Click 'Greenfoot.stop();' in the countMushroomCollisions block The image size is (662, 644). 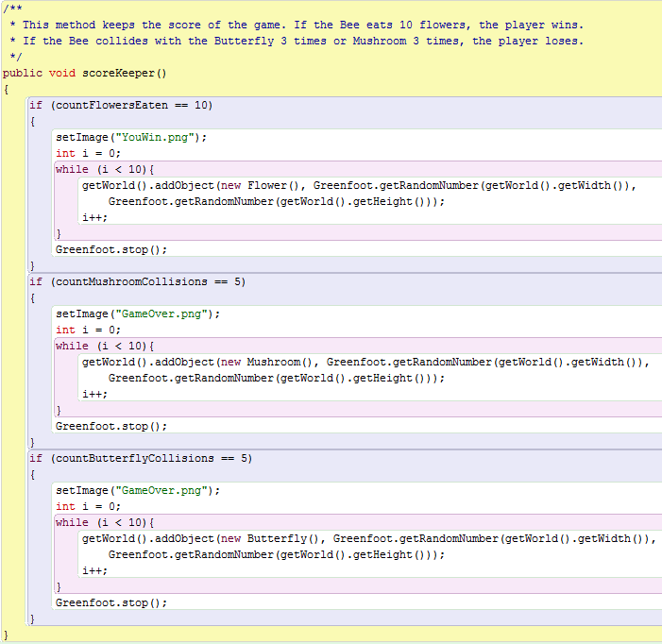point(111,426)
